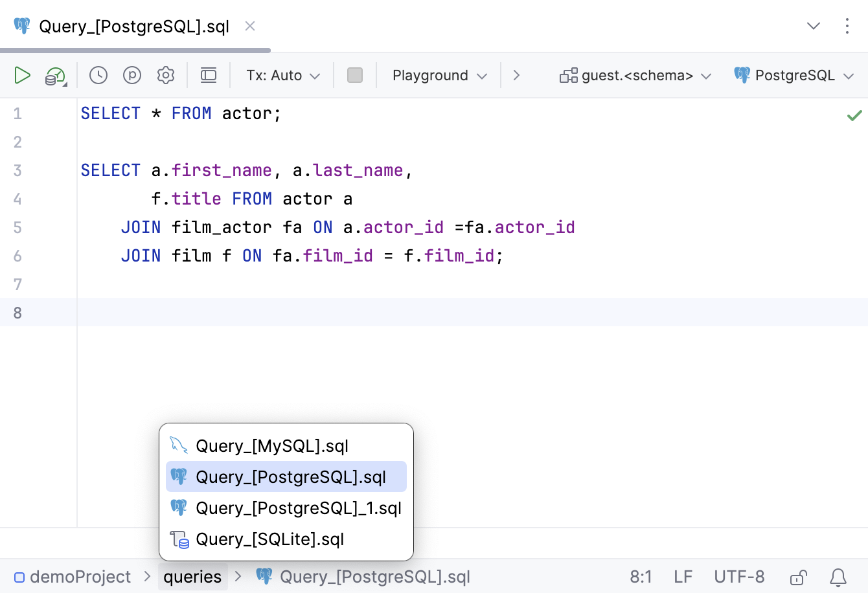This screenshot has width=868, height=593.
Task: Click queries in the breadcrumb bar
Action: [x=192, y=576]
